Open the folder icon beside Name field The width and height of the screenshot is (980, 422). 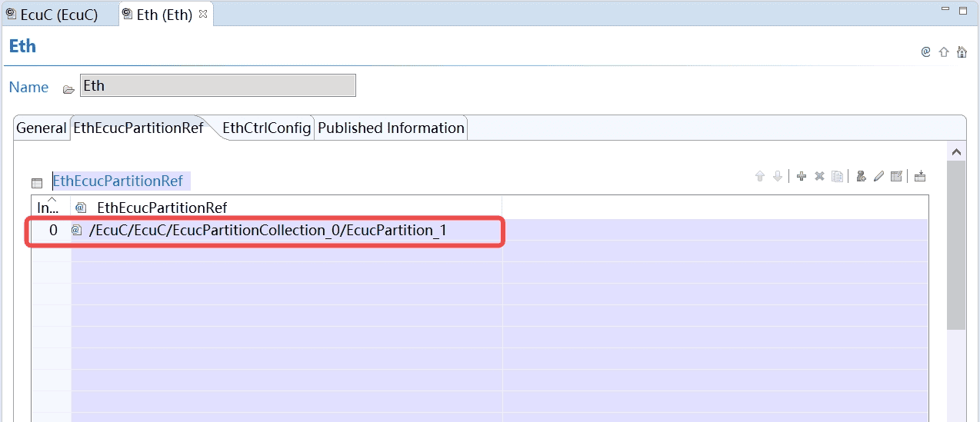pos(68,88)
